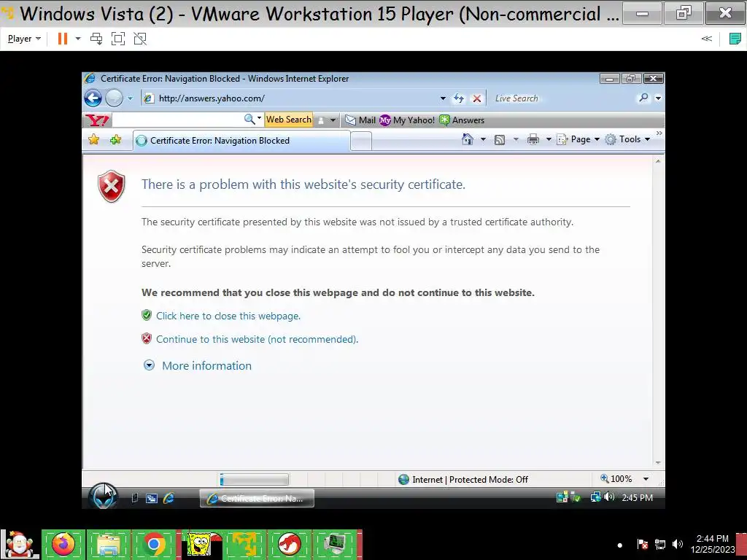747x560 pixels.
Task: Click Send Ctrl+Alt+Del icon in VMware
Action: coord(96,39)
